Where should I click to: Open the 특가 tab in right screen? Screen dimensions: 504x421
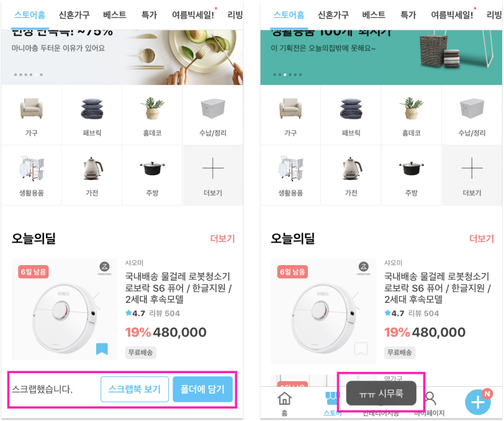tap(408, 15)
